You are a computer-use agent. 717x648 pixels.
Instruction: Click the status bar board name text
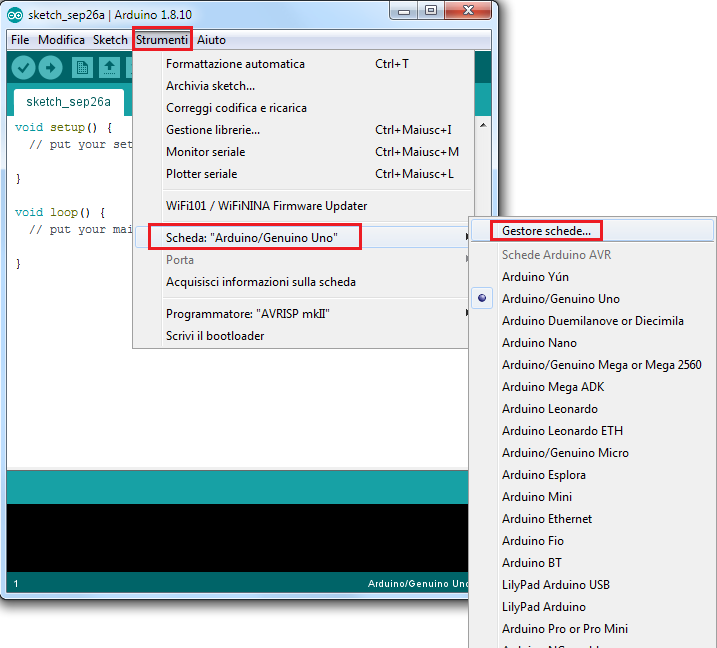[x=418, y=584]
